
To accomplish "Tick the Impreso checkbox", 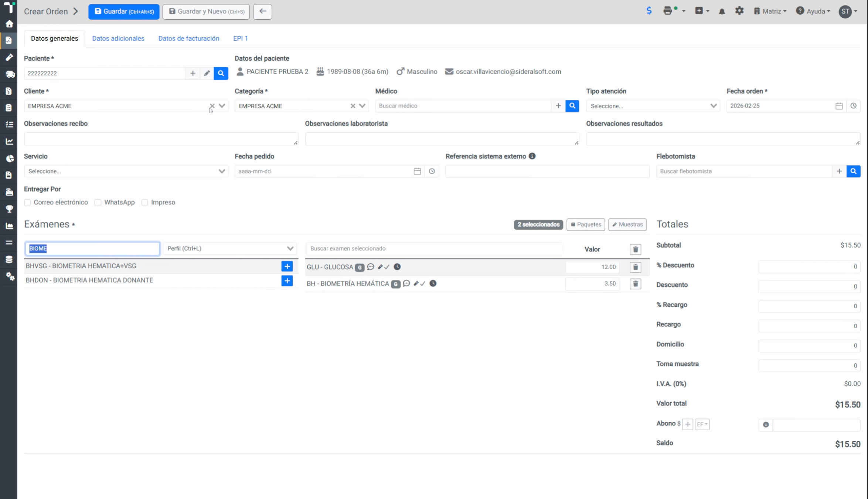I will click(145, 203).
